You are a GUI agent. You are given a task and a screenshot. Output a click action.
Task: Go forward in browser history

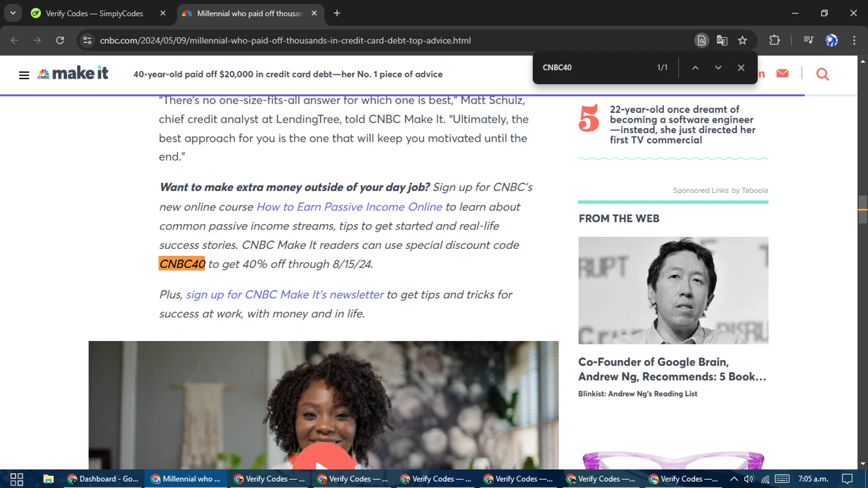coord(37,41)
